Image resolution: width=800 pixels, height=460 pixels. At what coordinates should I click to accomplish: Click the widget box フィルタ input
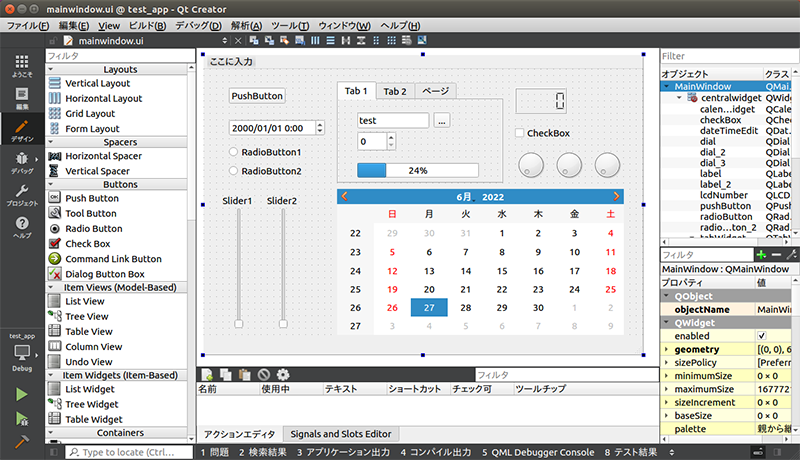click(x=120, y=56)
